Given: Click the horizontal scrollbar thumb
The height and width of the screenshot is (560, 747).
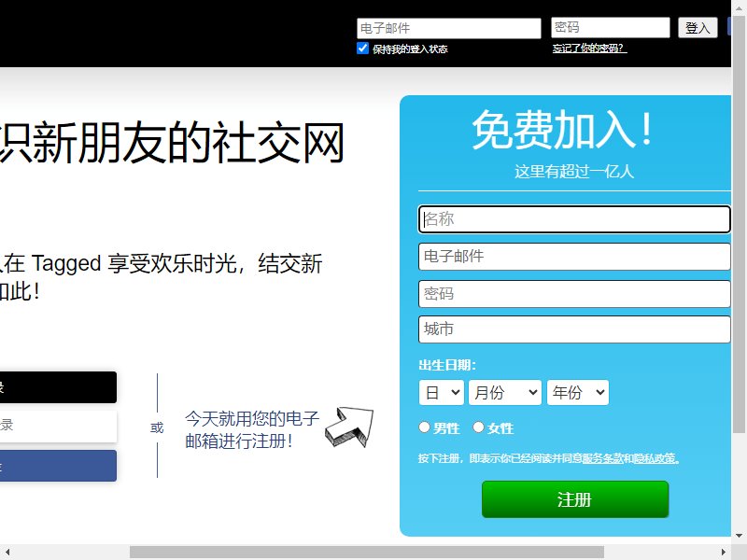Looking at the screenshot, I should (x=367, y=552).
